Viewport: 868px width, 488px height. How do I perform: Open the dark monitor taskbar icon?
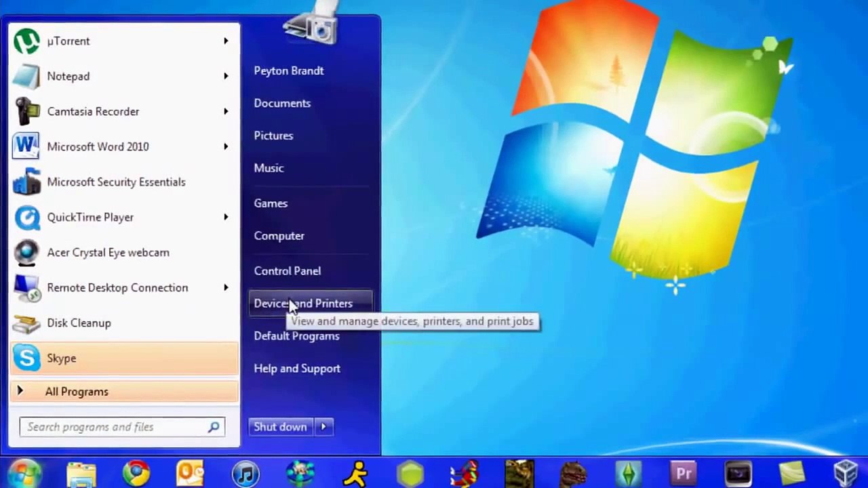[738, 473]
